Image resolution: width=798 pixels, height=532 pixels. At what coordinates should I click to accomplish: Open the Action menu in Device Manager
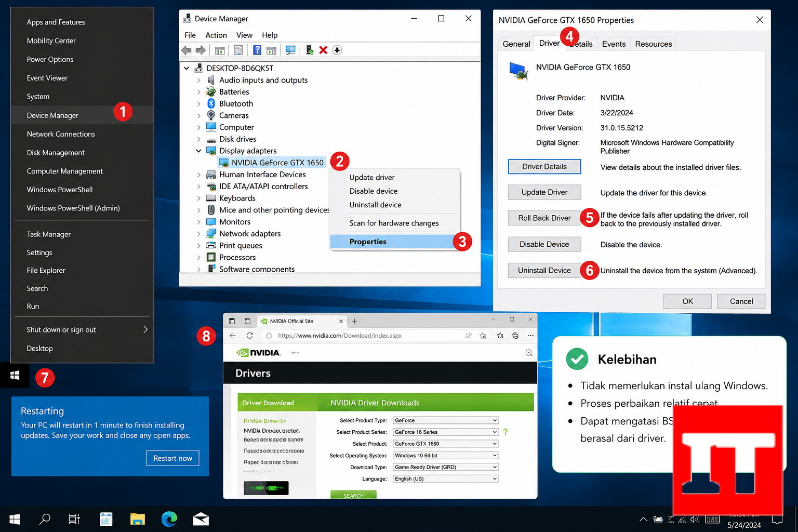pos(216,35)
